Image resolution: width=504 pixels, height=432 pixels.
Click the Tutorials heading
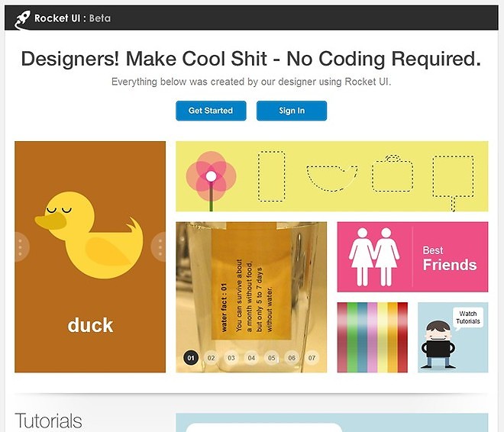pos(48,421)
